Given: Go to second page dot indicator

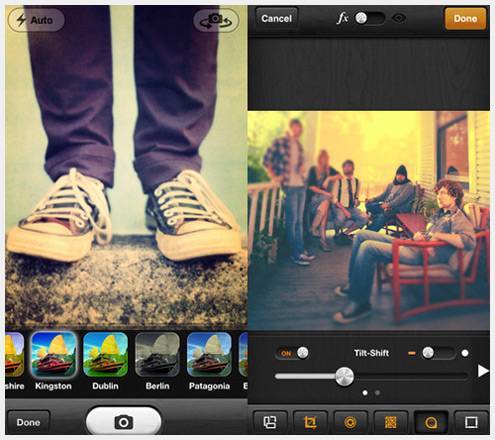Looking at the screenshot, I should (x=377, y=393).
